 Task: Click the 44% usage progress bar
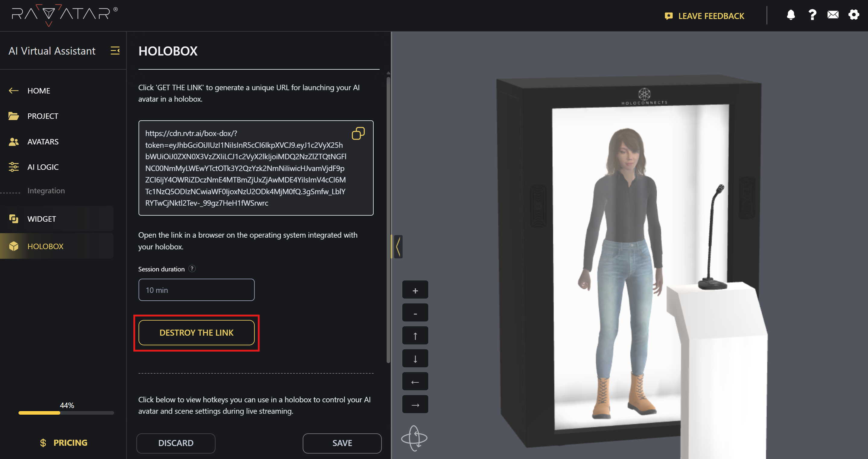pos(66,413)
